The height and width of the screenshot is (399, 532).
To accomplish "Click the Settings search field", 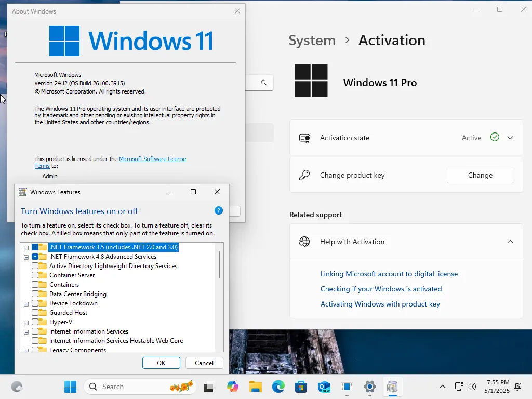I will [x=259, y=83].
